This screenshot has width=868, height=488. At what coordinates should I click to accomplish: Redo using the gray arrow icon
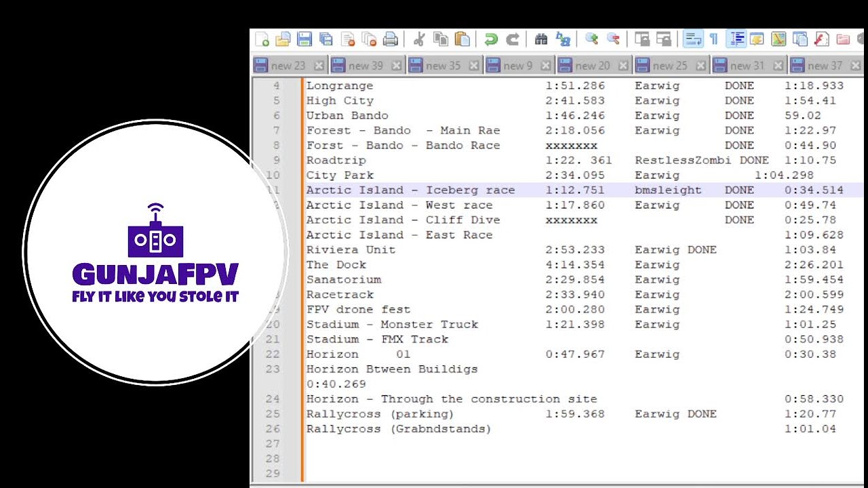(x=513, y=39)
